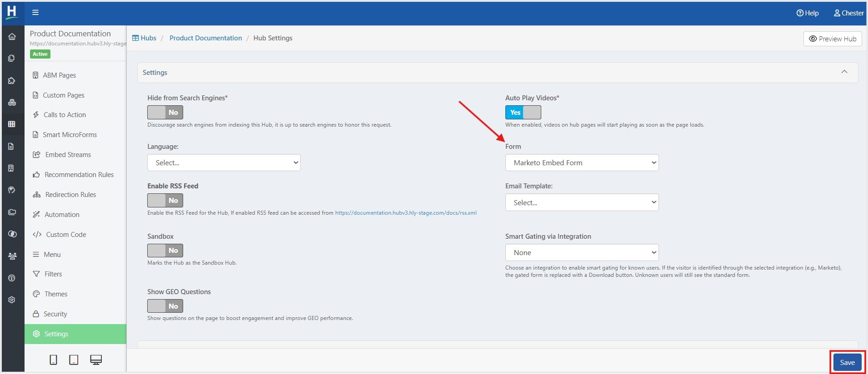Enable Show GEO Questions toggle
Screen dimensions: 868x374
coord(165,306)
